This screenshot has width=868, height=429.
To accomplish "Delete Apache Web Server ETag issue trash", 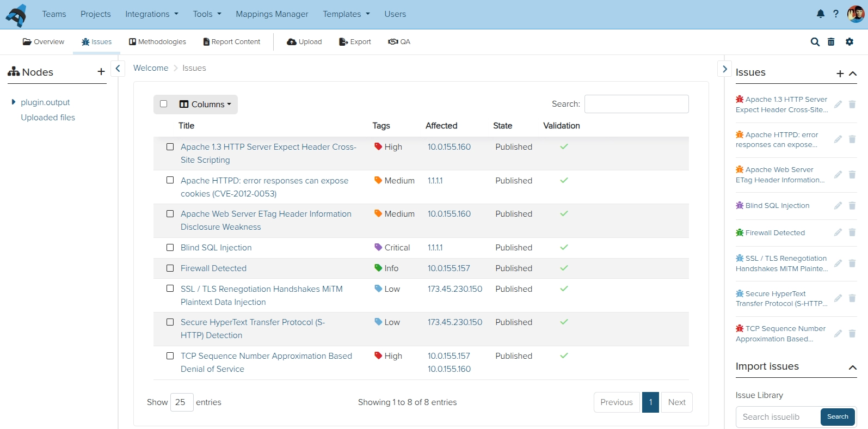I will click(x=852, y=175).
